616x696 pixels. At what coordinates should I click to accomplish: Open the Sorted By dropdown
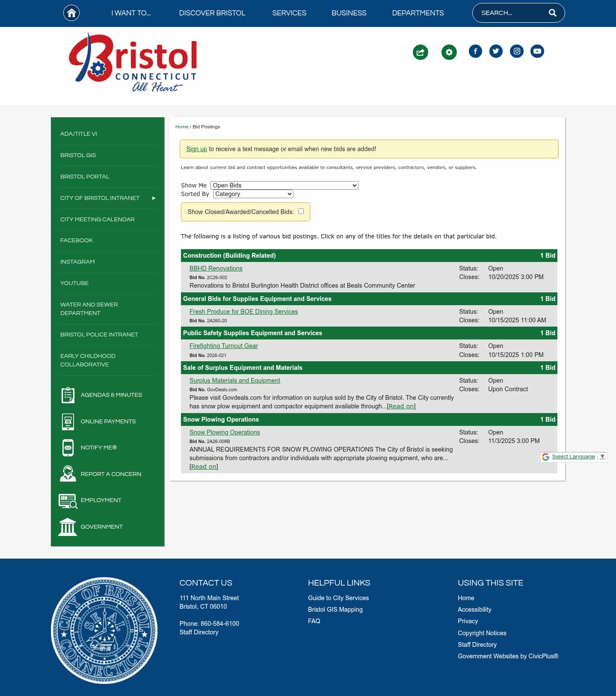(x=253, y=194)
